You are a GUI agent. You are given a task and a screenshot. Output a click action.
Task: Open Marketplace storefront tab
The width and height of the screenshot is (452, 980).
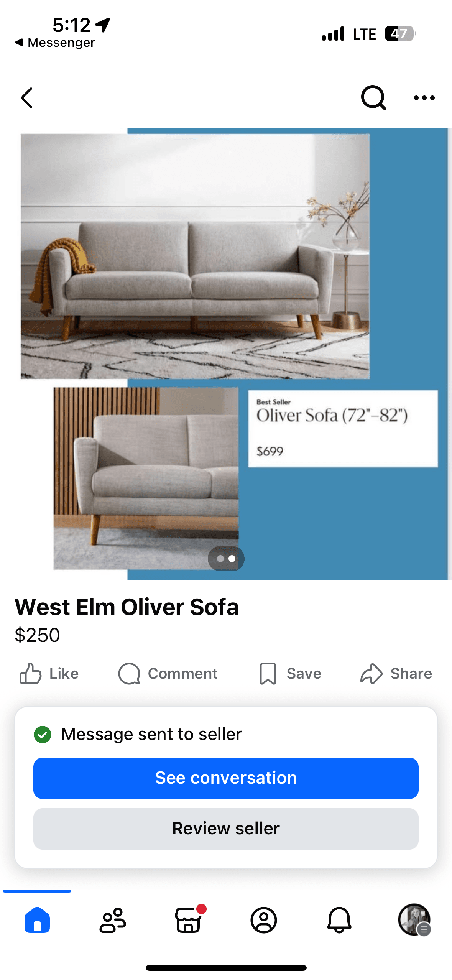pos(188,920)
